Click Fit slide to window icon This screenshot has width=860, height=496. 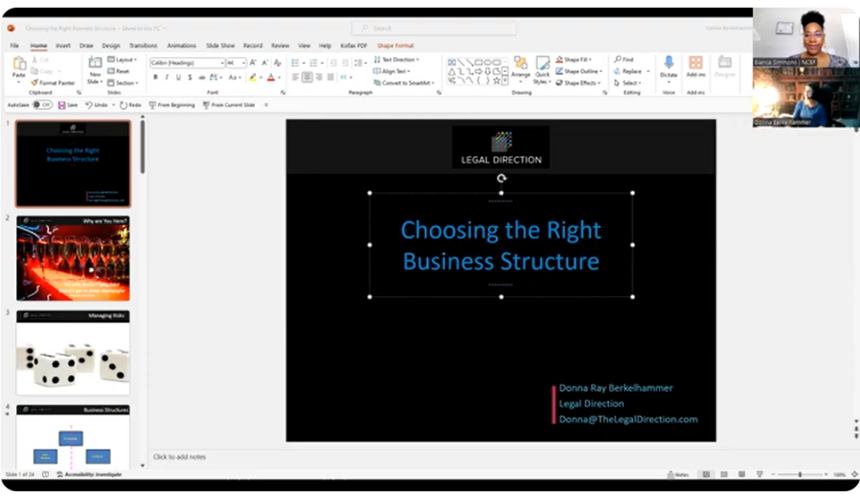[x=855, y=474]
